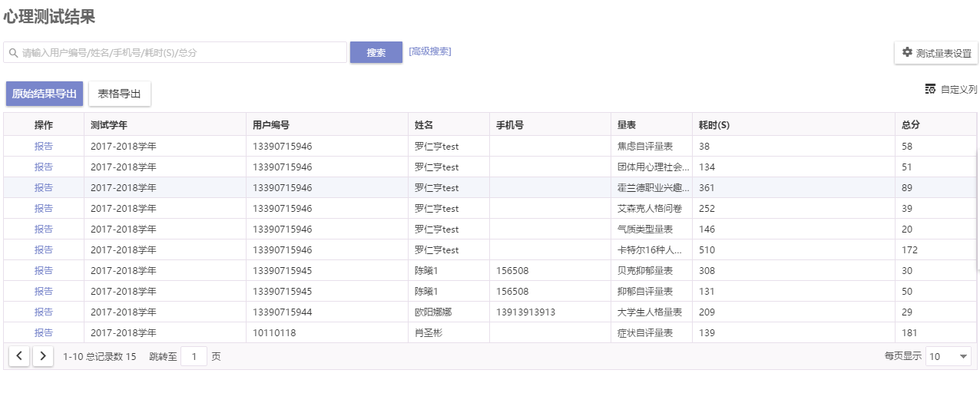Open 报告 for 贝克抑郁量表 row

(x=44, y=270)
